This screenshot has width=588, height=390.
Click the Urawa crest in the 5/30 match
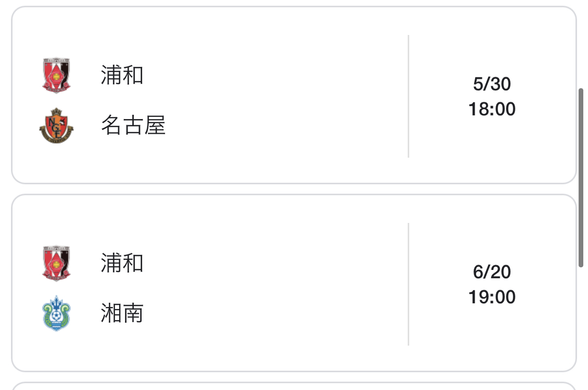click(x=56, y=76)
